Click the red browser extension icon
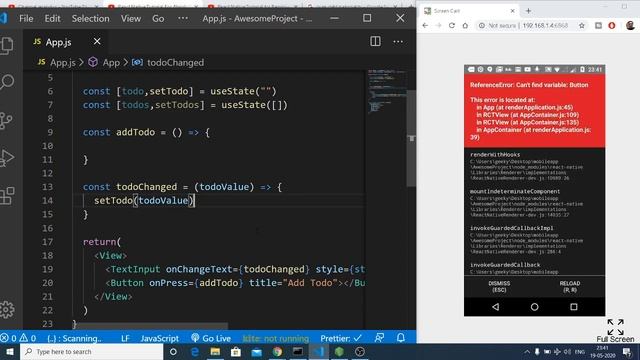640x360 pixels. pos(612,25)
